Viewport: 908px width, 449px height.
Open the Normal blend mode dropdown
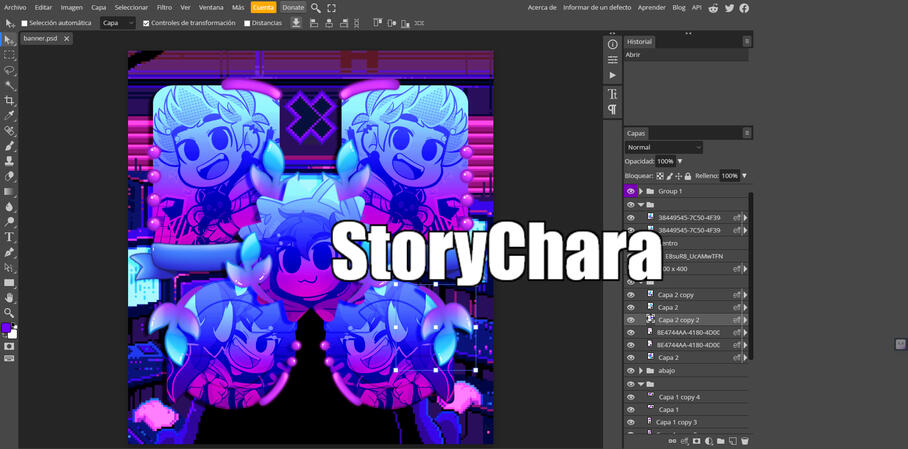664,147
